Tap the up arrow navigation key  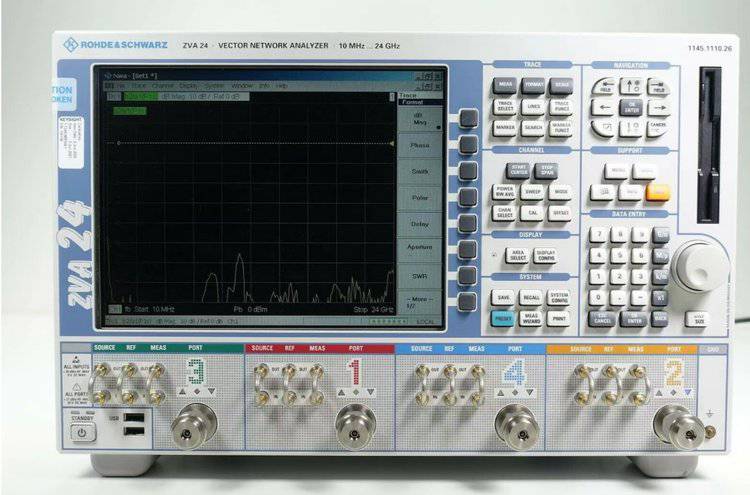point(632,87)
